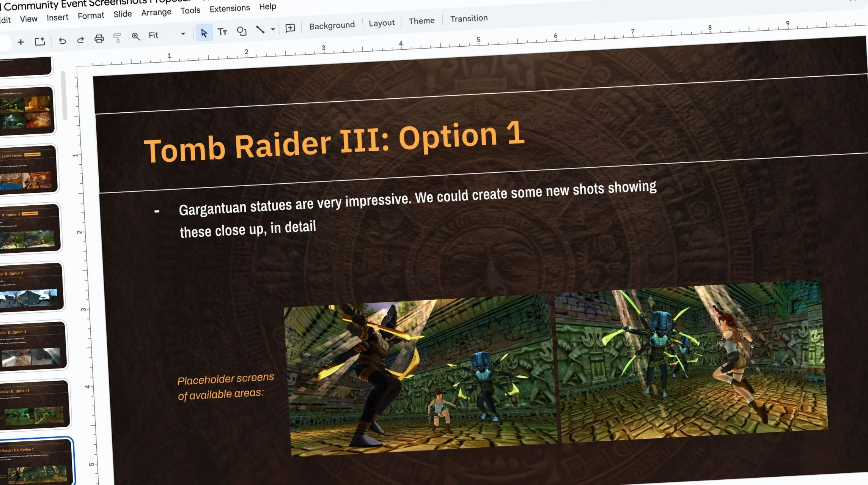Click the 'Gargantuan statues' bullet text

[417, 209]
